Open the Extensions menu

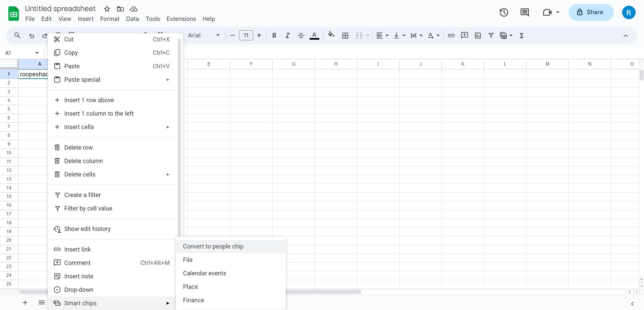tap(181, 19)
